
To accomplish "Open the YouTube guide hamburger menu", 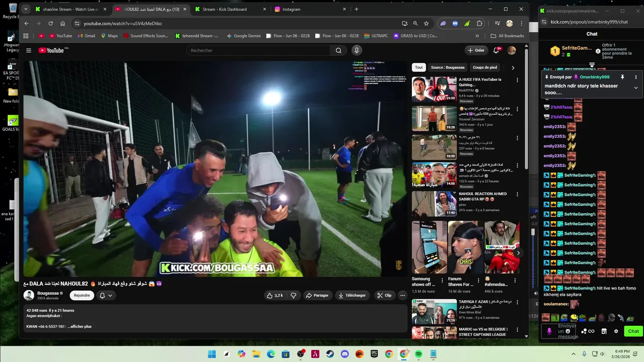I will tap(29, 50).
